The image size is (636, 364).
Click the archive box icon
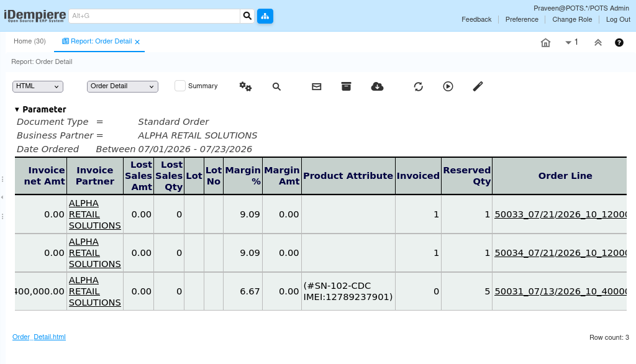346,86
